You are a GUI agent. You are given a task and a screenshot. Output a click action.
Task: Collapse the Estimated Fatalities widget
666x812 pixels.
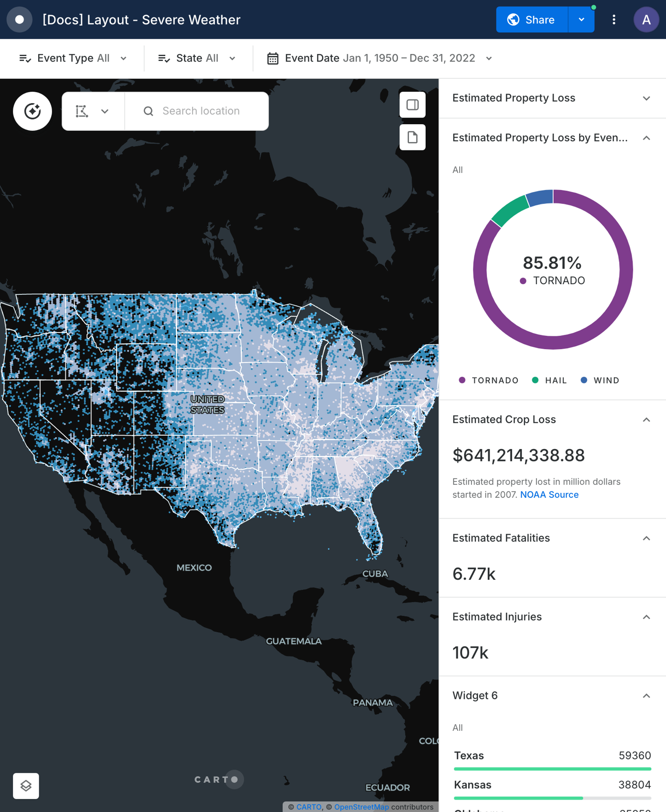(x=646, y=538)
